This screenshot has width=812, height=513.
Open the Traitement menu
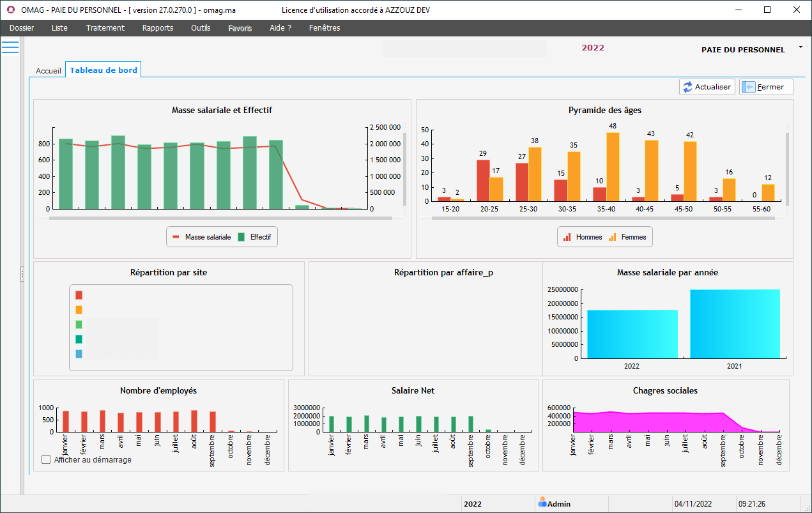[105, 28]
